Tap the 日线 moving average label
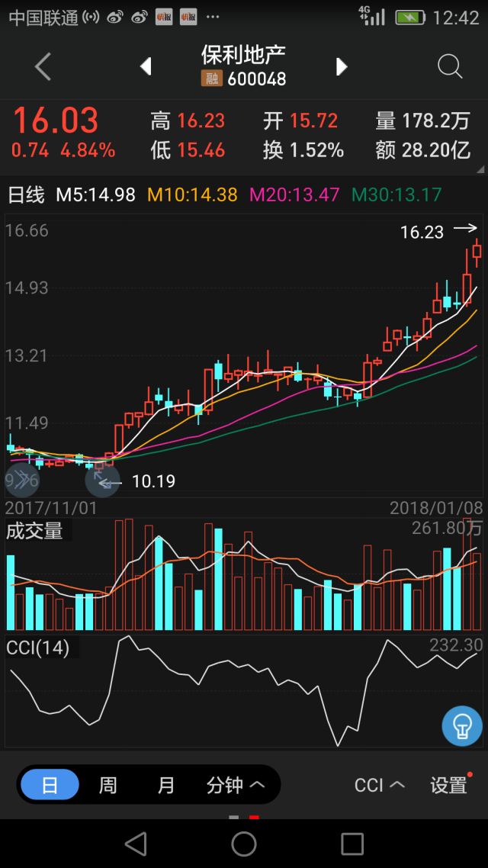 [x=26, y=194]
